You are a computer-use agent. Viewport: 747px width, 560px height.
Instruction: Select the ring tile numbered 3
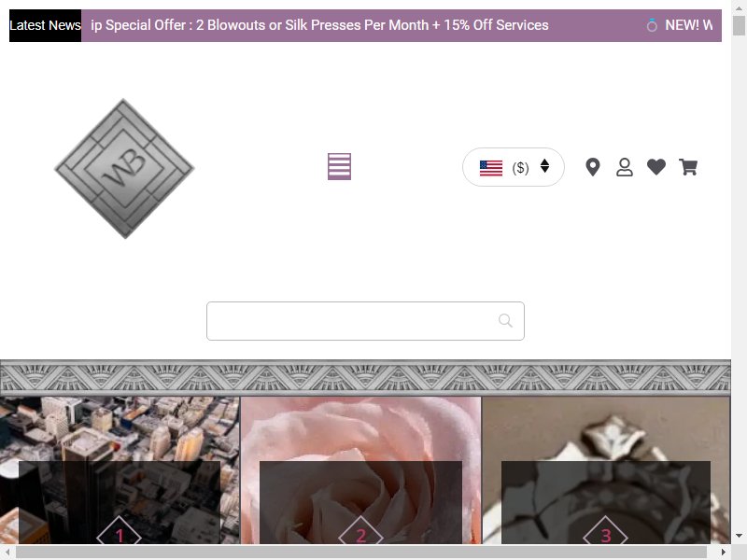pos(606,470)
